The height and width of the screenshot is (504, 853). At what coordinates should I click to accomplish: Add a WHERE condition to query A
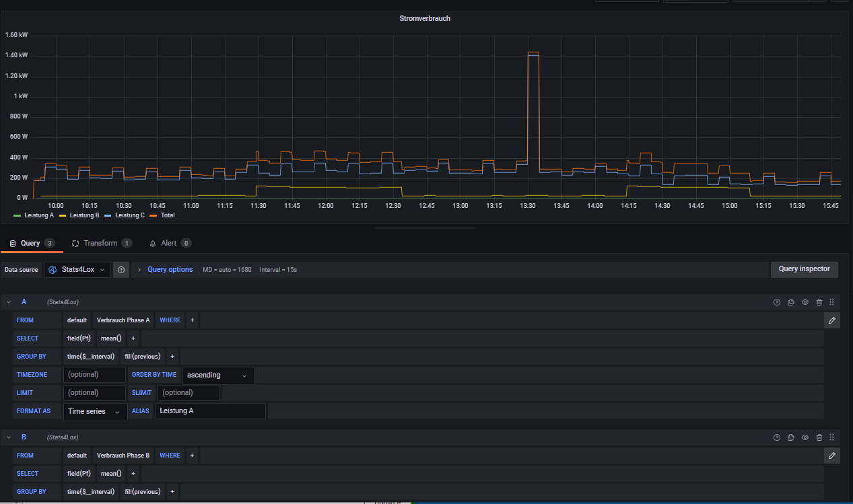click(x=193, y=320)
